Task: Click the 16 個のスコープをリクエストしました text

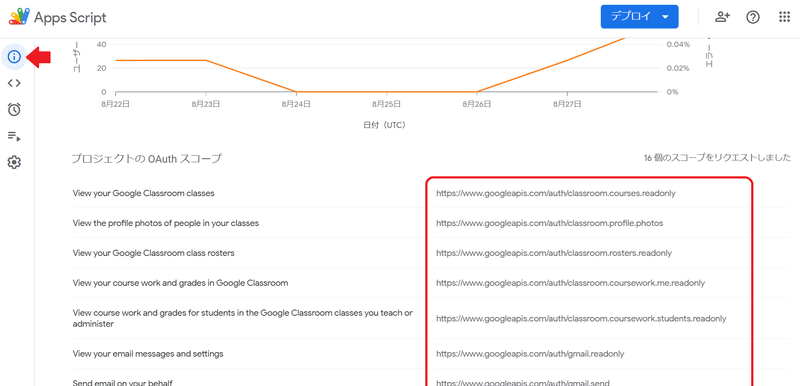Action: coord(717,158)
